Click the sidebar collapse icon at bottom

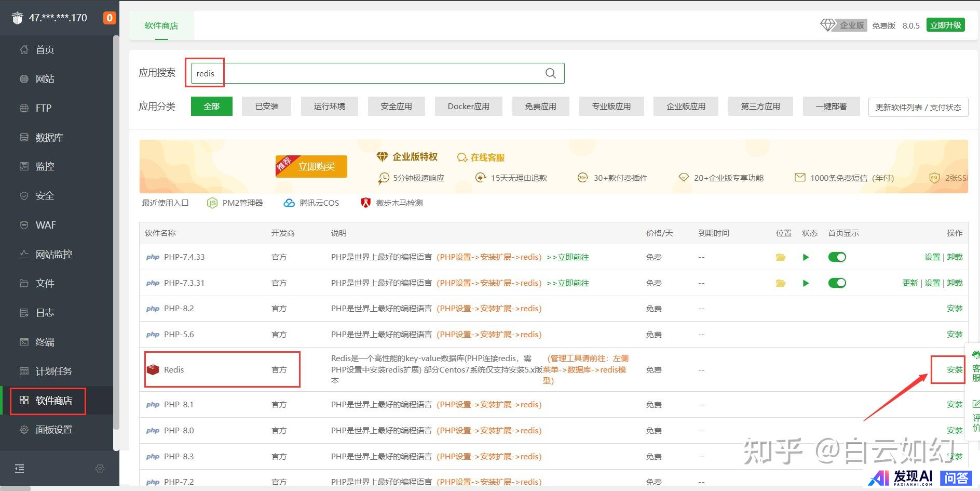(20, 469)
